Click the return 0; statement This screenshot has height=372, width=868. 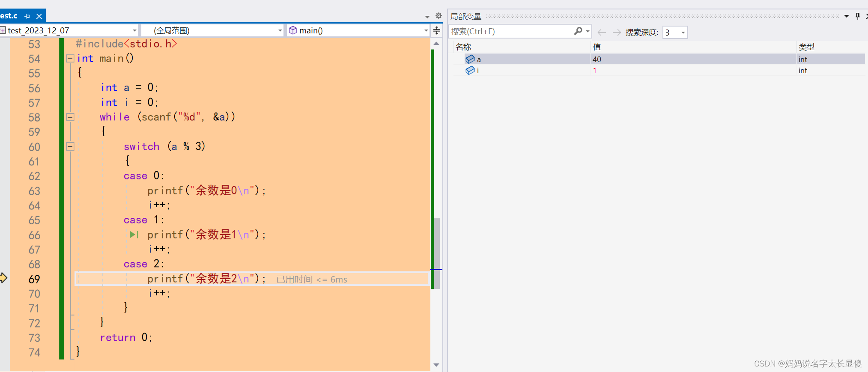point(126,337)
